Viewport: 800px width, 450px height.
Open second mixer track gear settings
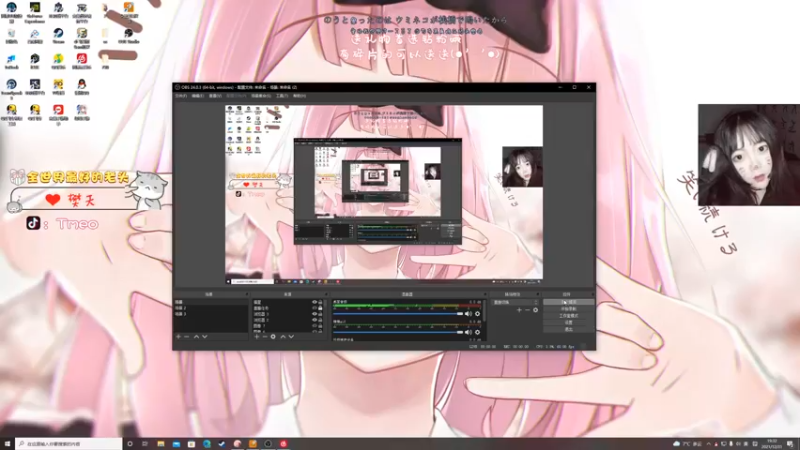pos(478,332)
